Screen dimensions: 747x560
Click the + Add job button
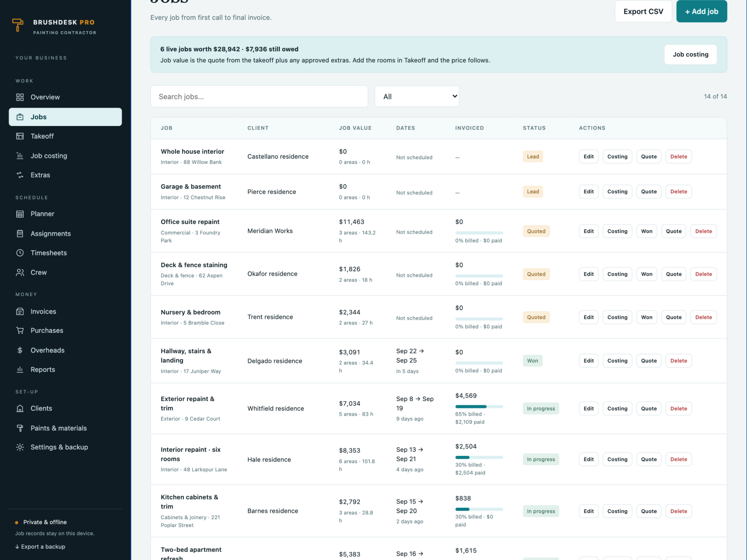click(x=701, y=11)
